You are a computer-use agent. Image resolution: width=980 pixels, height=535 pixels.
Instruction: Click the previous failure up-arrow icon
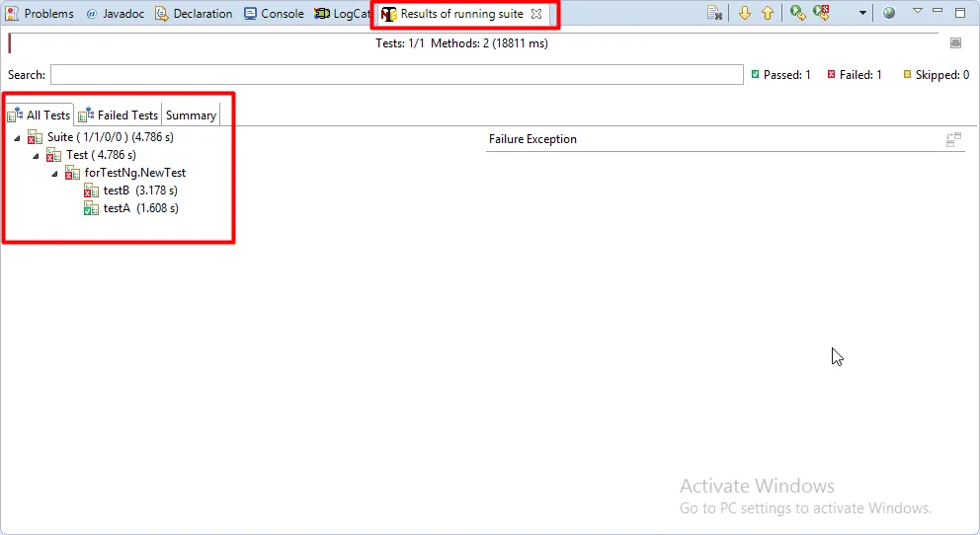click(768, 13)
